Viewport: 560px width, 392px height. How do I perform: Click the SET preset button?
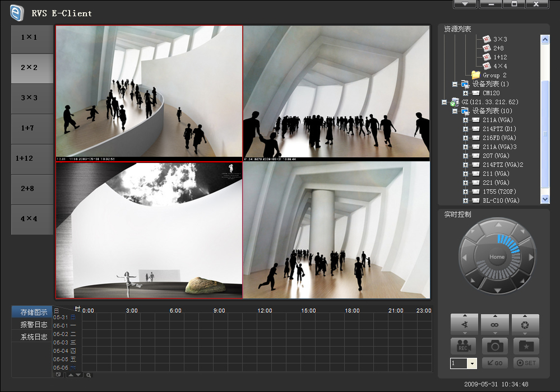point(526,363)
